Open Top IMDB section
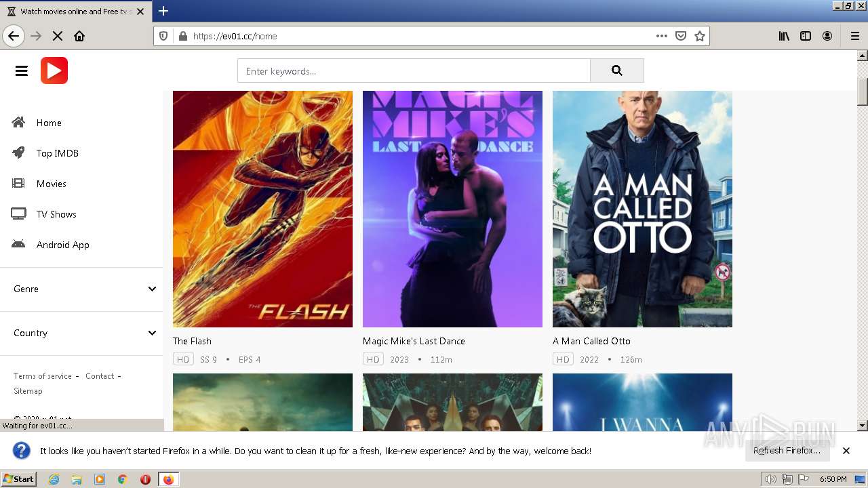 pos(58,153)
